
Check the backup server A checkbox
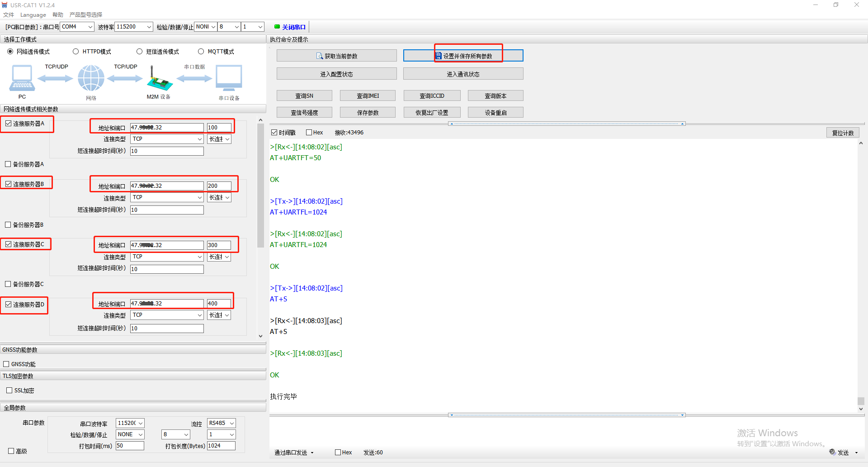click(8, 164)
